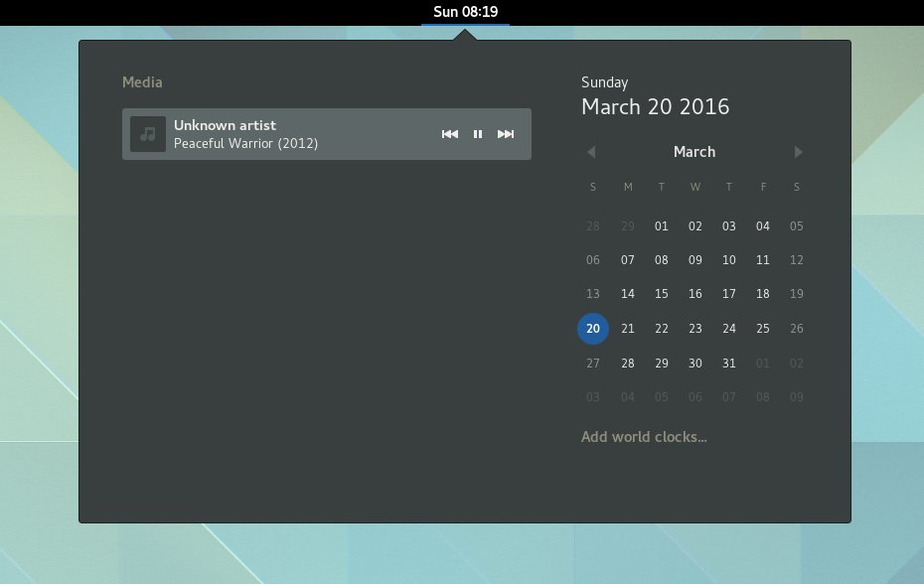Click the F weekday column header
The image size is (924, 584).
tap(763, 187)
